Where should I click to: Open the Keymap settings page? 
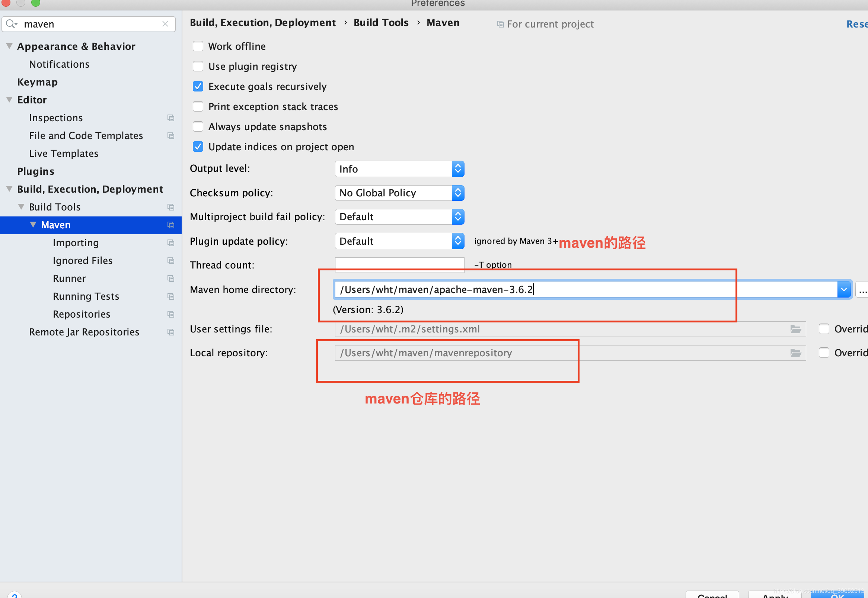pos(38,82)
